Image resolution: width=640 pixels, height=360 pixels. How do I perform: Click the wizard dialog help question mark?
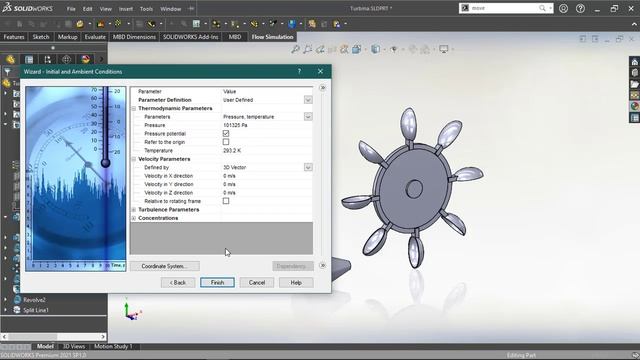299,71
